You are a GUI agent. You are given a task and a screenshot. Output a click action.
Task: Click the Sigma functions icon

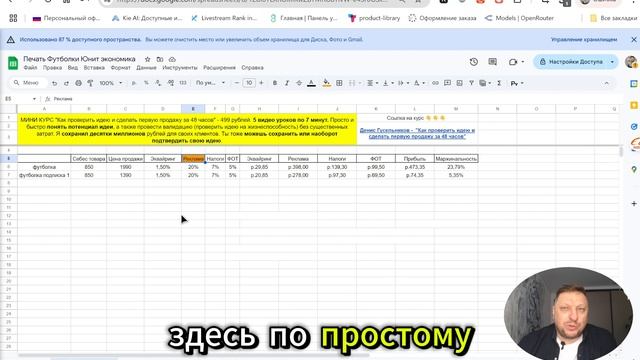(x=499, y=83)
